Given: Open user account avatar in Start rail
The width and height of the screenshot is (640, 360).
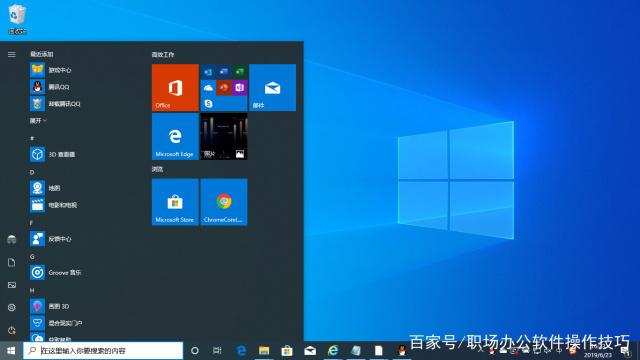Looking at the screenshot, I should [x=11, y=239].
